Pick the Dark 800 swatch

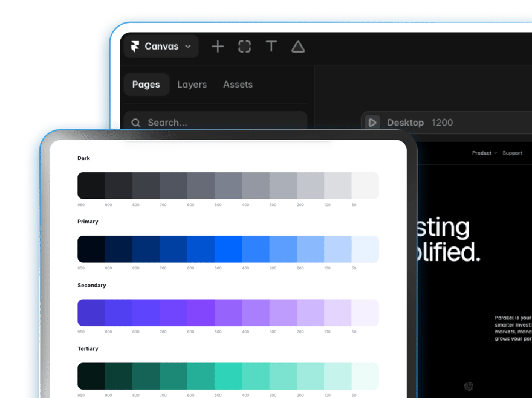coord(146,185)
